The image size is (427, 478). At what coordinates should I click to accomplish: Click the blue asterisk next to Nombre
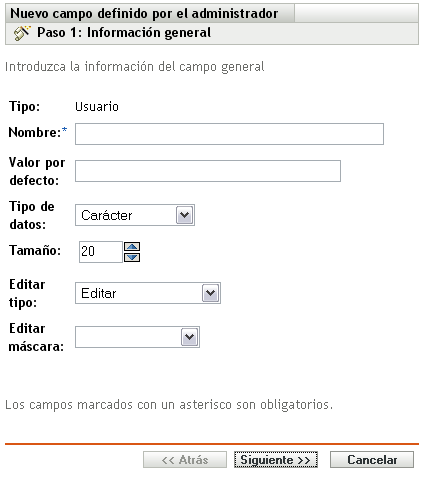pos(64,130)
